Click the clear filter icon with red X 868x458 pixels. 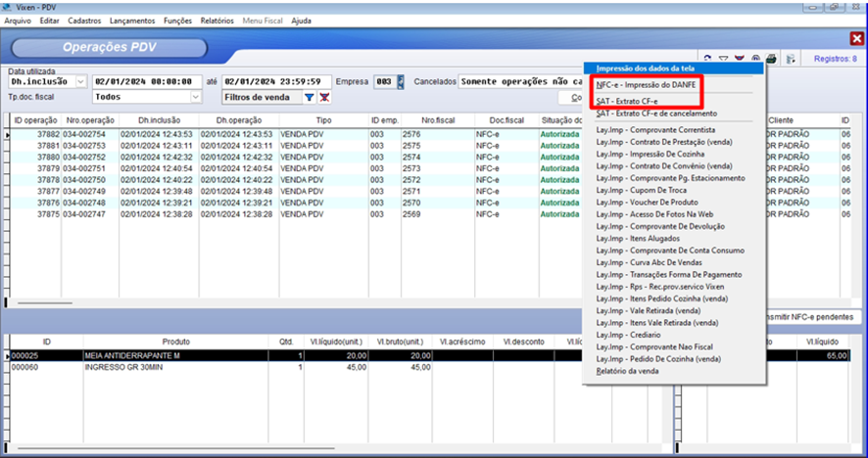(x=324, y=98)
